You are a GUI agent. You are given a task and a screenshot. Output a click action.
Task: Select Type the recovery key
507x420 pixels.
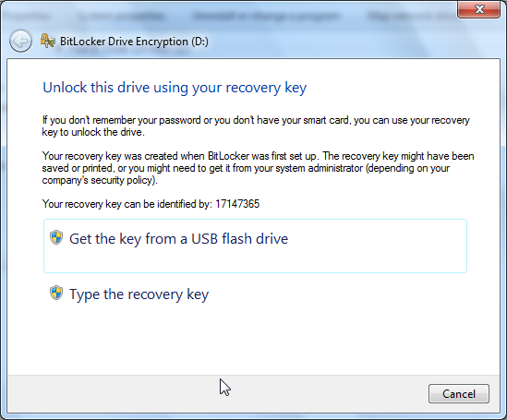139,294
